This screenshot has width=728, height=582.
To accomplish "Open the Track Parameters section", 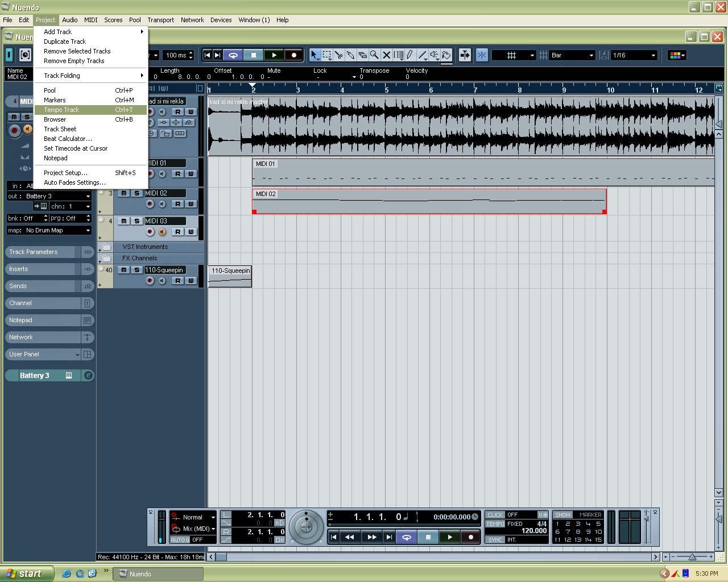I will tap(34, 252).
